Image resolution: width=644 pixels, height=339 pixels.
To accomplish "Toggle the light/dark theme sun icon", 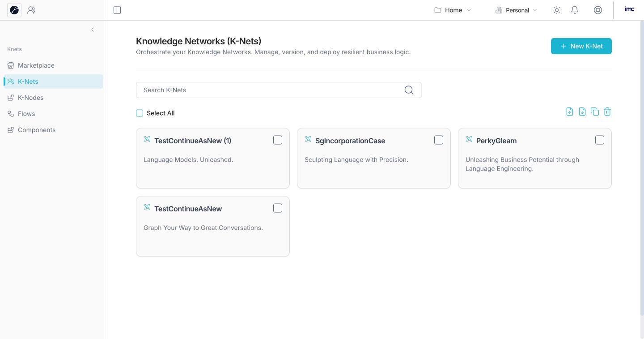I will [x=557, y=10].
